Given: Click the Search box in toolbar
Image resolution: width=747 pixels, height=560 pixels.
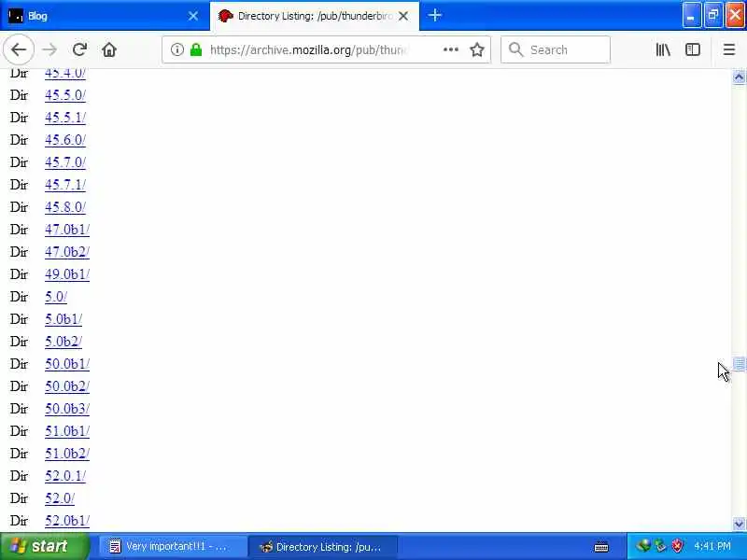Looking at the screenshot, I should point(556,49).
